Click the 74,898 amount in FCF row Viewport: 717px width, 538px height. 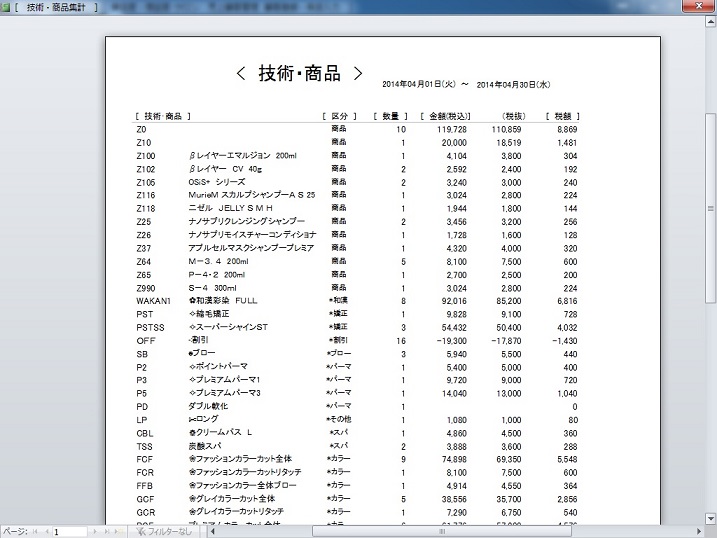coord(454,459)
